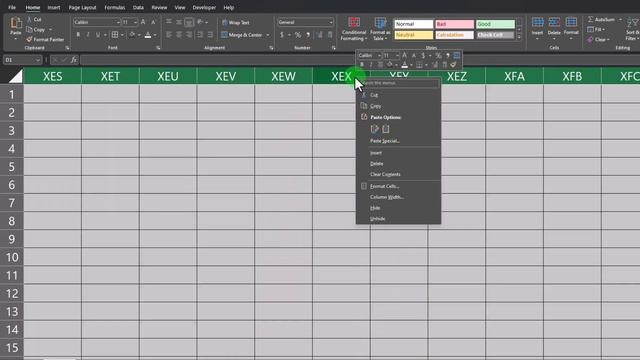Apply the ribbon Fill Color bucket
Screen dimensions: 640x360
pos(132,35)
